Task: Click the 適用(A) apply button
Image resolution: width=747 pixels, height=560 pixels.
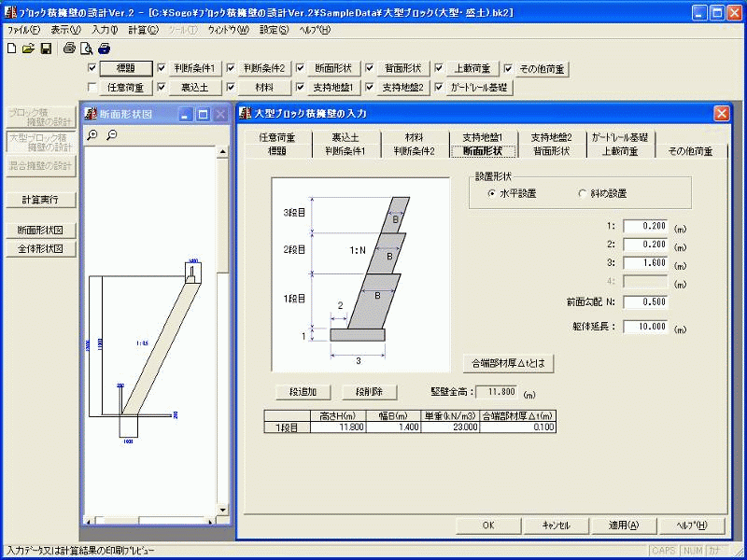Action: coord(624,525)
